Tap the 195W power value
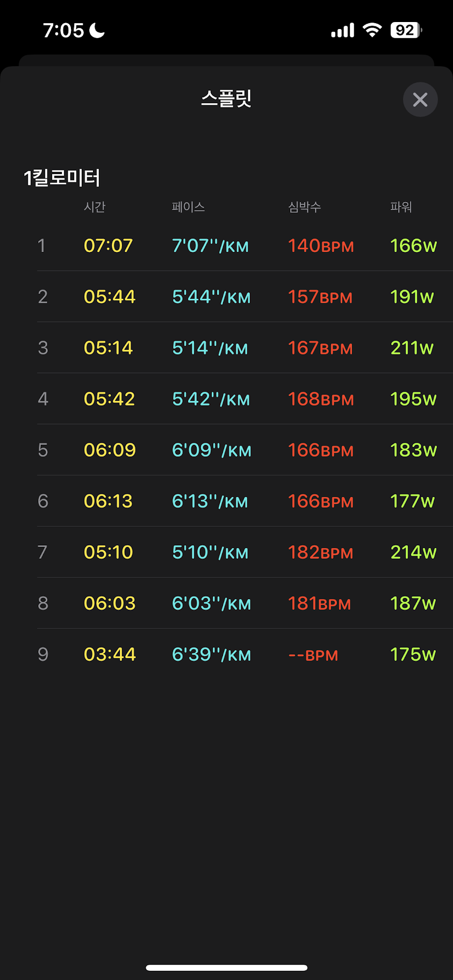The image size is (453, 980). 413,399
